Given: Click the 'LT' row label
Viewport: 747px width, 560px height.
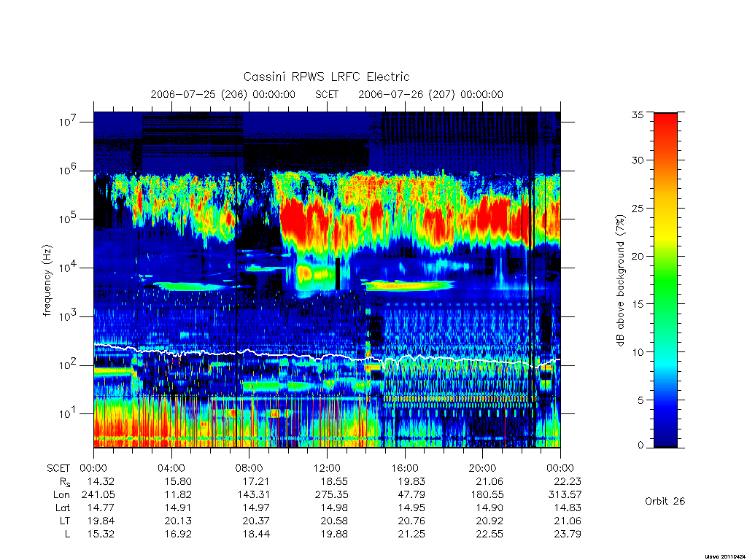Looking at the screenshot, I should point(65,521).
